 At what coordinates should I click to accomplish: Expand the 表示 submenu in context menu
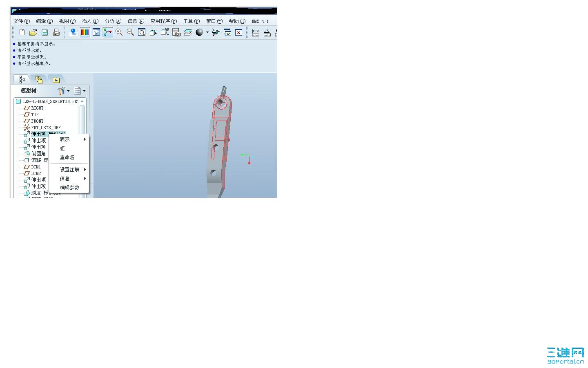tap(69, 139)
